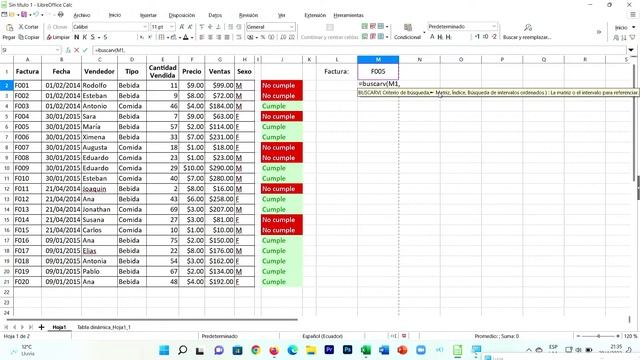Click the Pegar paste icon

[x=9, y=28]
